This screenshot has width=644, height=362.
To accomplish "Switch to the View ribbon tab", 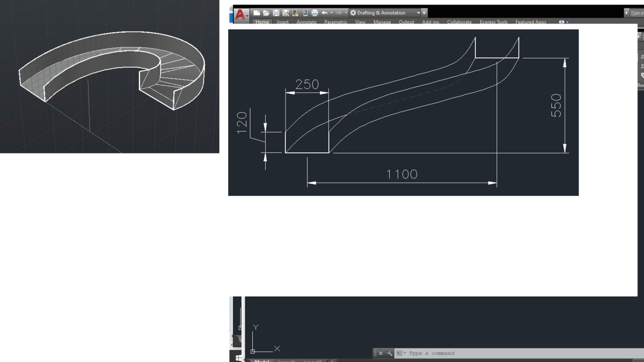I will click(360, 22).
